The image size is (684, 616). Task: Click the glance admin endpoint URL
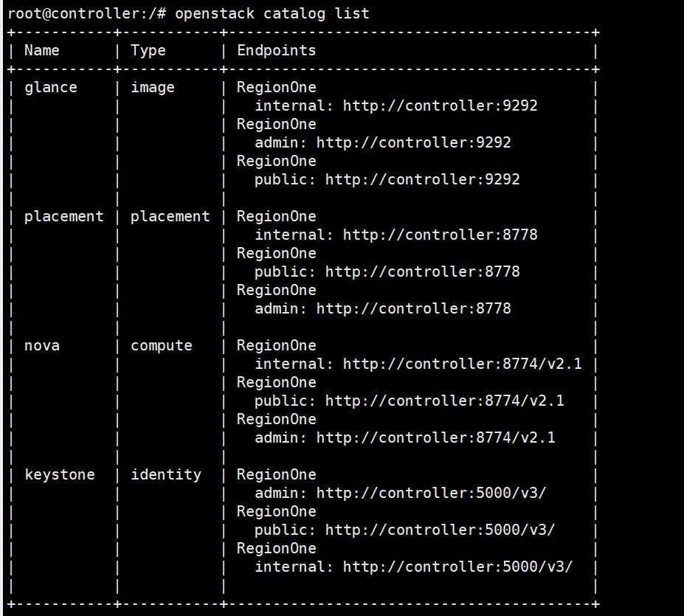tap(413, 142)
